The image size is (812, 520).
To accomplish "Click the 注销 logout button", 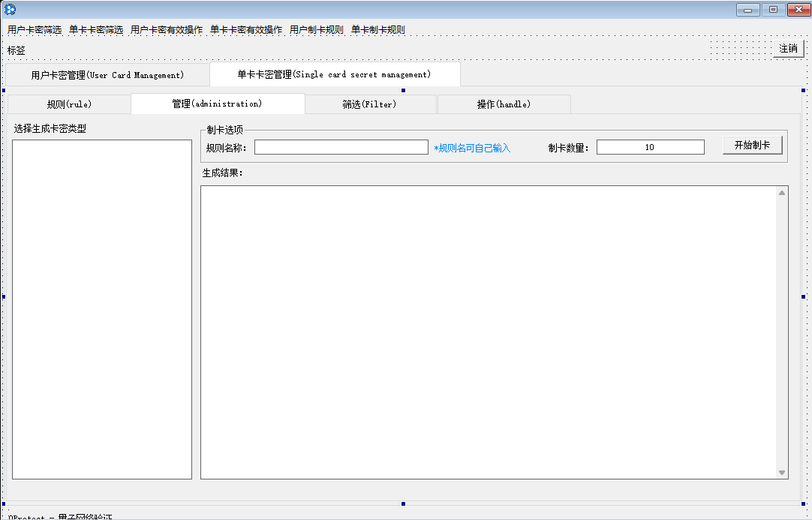I will 788,49.
